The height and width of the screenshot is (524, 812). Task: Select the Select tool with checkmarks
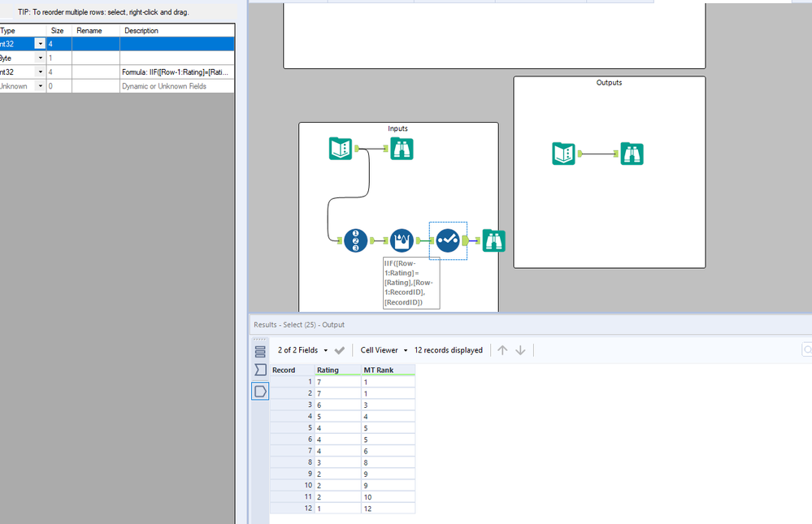447,240
